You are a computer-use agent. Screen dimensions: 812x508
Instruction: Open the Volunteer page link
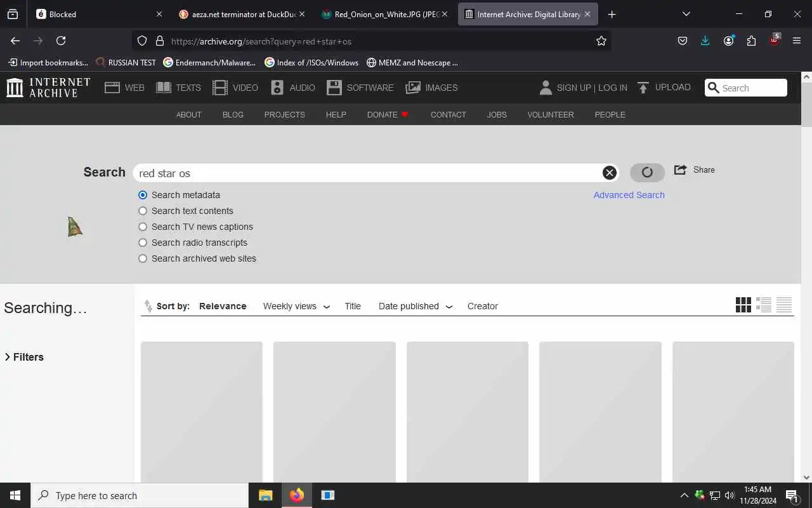pos(551,114)
